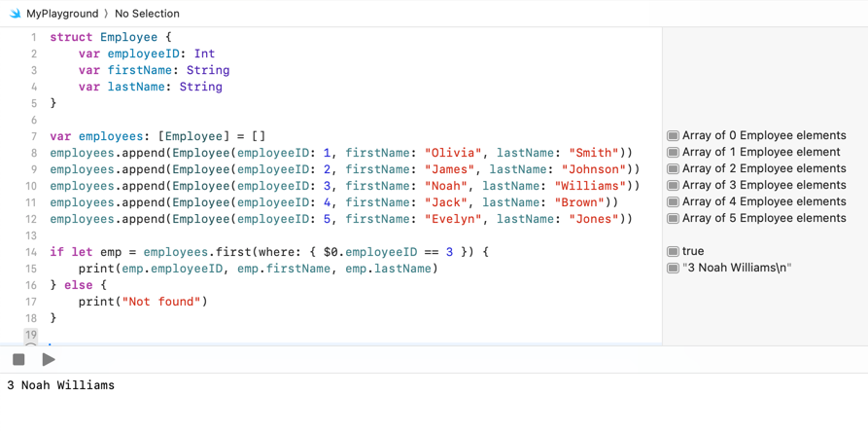Click the result text Array of 1 Employee element

click(x=761, y=152)
